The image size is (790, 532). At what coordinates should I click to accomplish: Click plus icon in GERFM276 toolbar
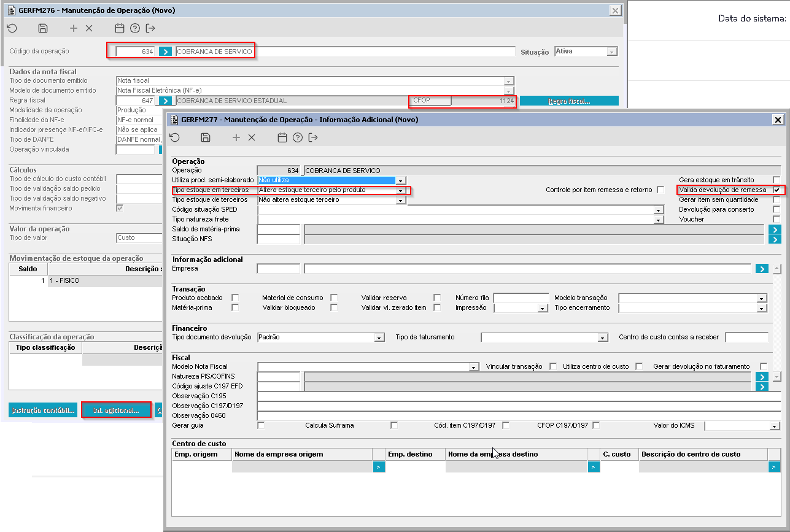tap(74, 28)
